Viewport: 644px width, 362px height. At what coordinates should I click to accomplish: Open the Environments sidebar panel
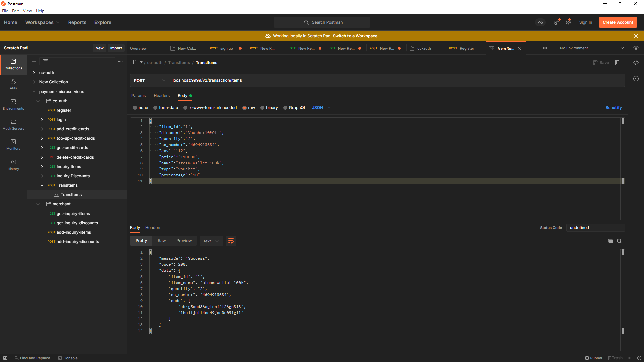point(13,105)
